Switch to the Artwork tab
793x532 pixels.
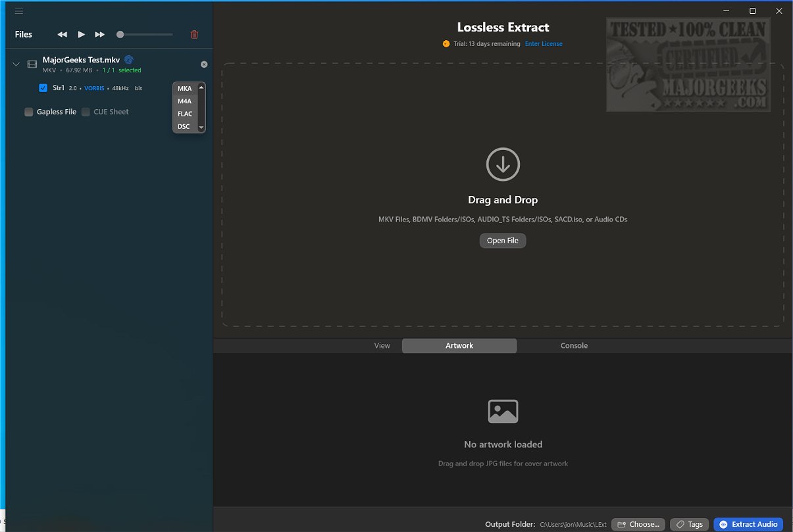[x=459, y=345]
